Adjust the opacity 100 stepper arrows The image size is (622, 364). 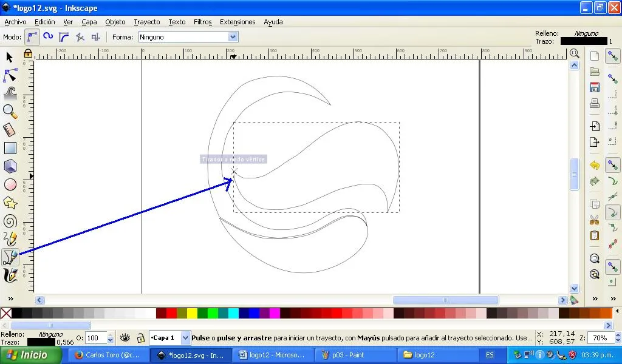point(111,338)
